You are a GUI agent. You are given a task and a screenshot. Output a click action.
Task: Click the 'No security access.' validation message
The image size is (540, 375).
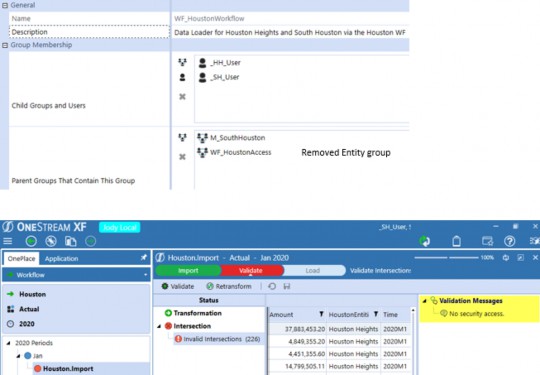(476, 314)
